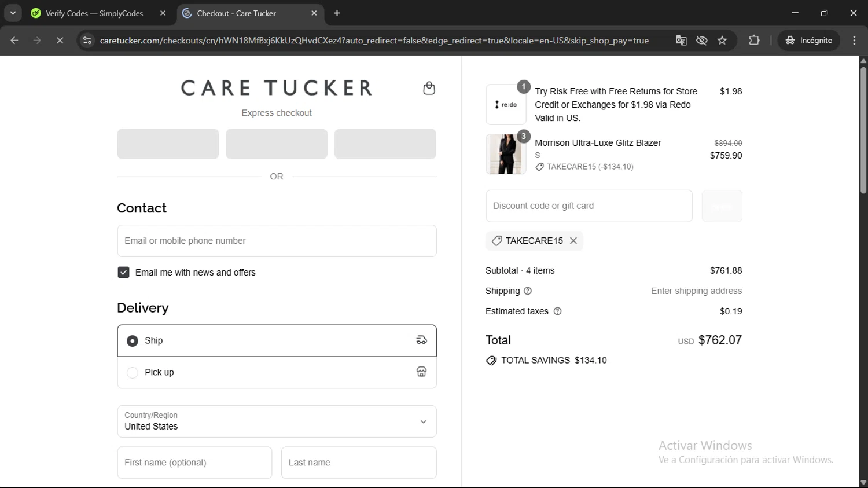Open the shopping bag cart icon
This screenshot has height=488, width=868.
(429, 88)
